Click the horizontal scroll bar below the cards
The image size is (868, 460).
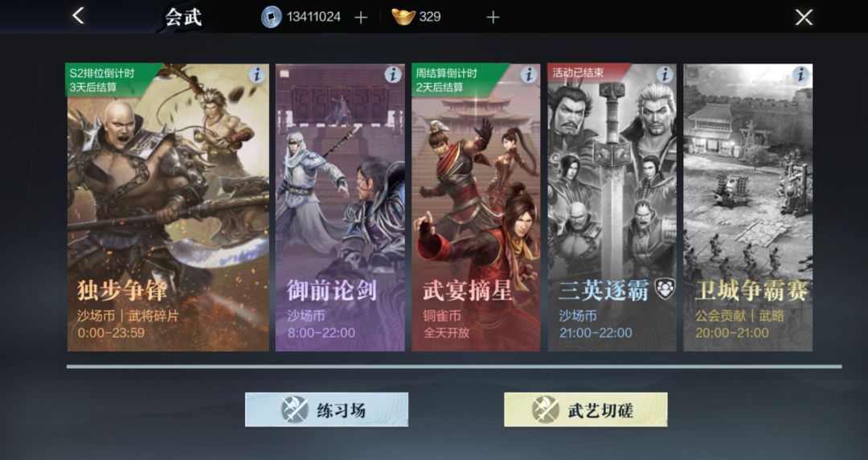pos(454,367)
